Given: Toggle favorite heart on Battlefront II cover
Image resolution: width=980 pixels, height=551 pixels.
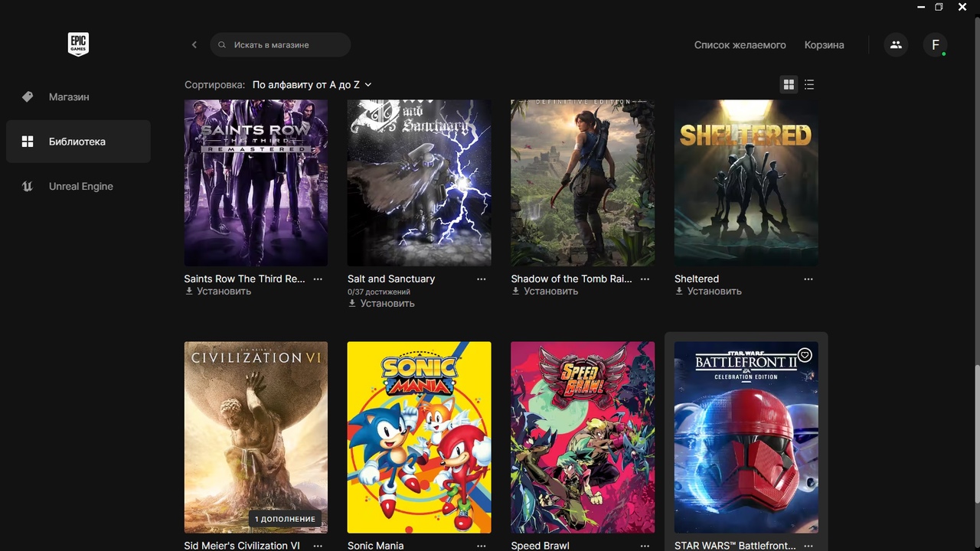Looking at the screenshot, I should coord(805,355).
